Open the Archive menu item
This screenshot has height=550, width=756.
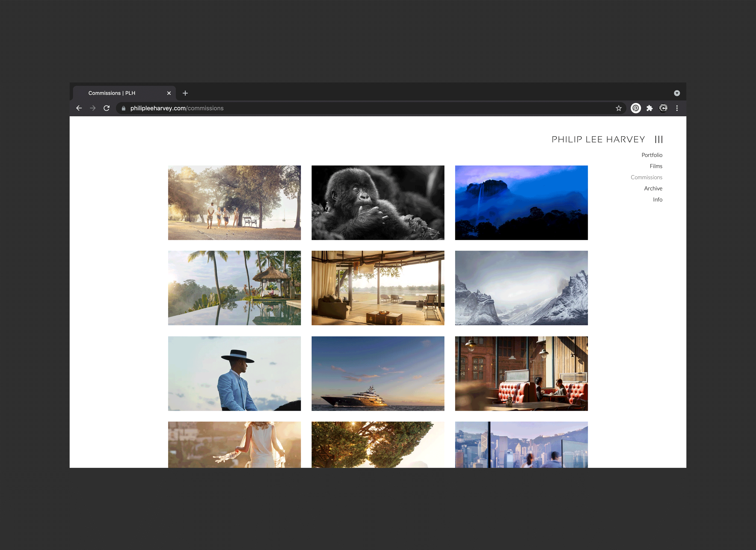[653, 188]
